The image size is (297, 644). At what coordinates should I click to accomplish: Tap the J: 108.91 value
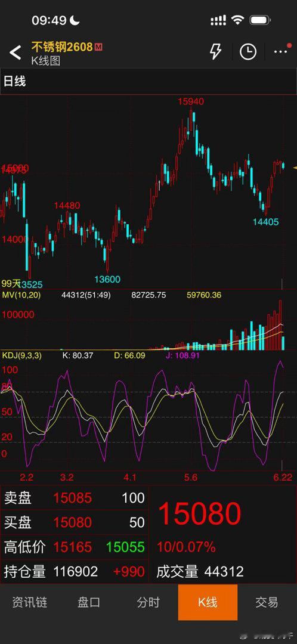[182, 355]
